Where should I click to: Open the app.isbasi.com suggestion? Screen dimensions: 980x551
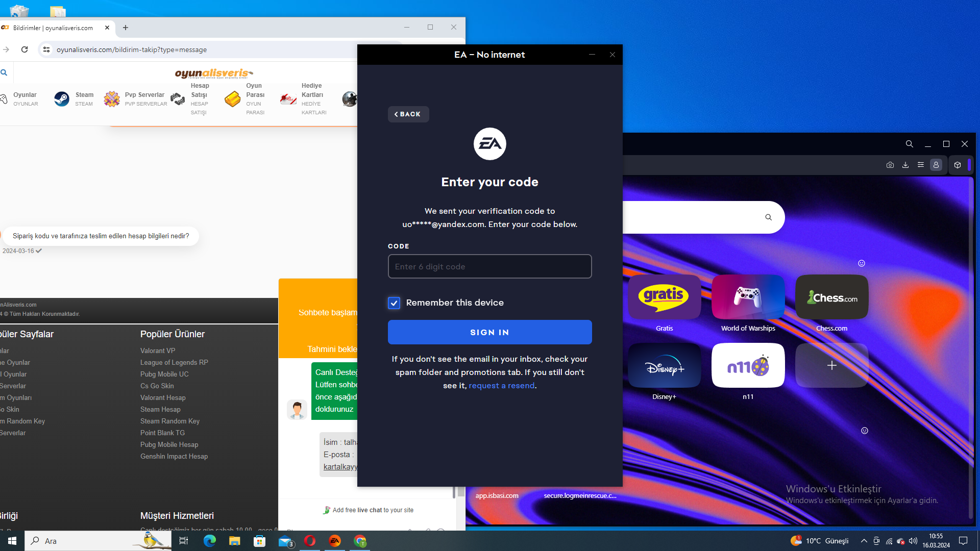point(497,495)
